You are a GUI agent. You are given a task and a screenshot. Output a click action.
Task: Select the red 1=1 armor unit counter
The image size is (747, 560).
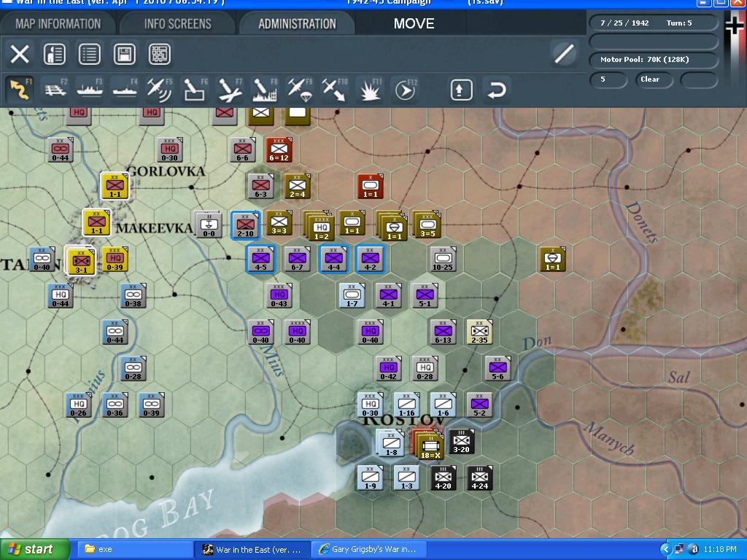pos(370,186)
